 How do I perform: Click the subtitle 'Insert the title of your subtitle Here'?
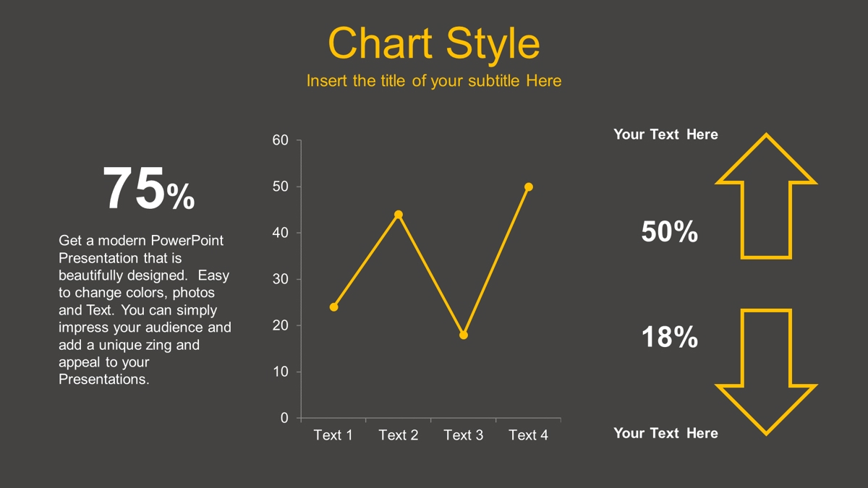click(x=434, y=81)
